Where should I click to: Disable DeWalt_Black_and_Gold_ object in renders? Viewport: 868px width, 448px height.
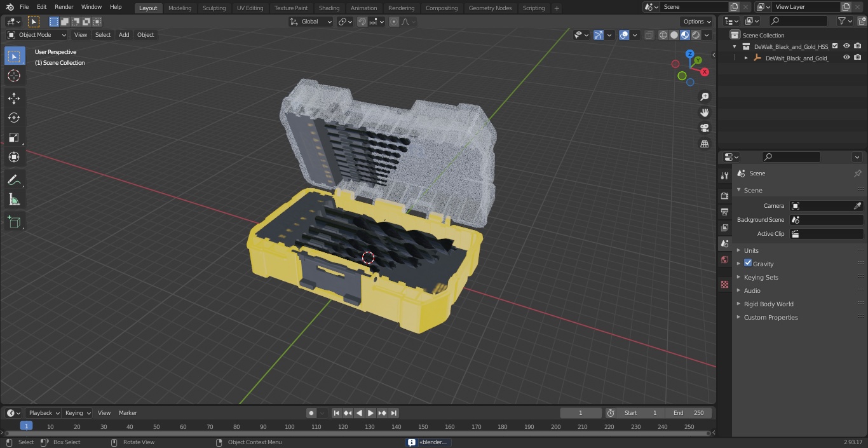pos(858,58)
